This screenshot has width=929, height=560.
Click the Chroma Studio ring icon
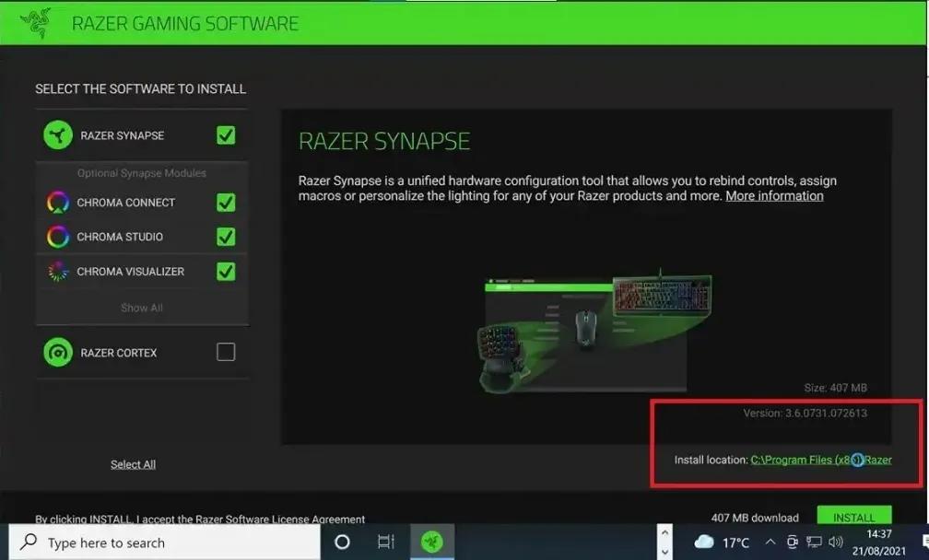point(58,237)
